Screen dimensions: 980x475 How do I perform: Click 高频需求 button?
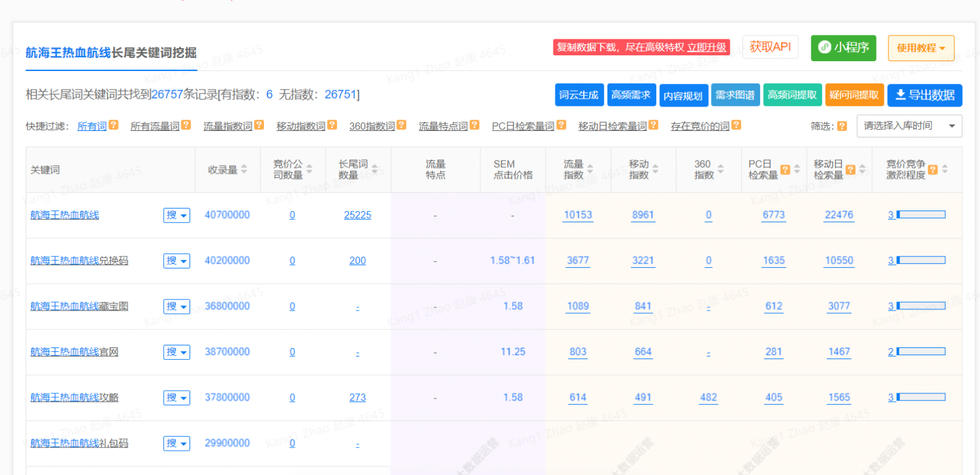631,95
